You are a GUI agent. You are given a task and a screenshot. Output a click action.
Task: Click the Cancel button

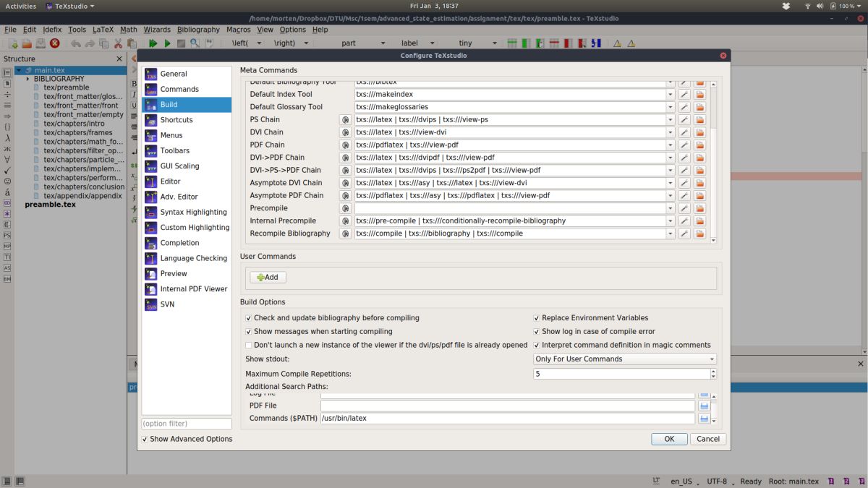click(708, 439)
